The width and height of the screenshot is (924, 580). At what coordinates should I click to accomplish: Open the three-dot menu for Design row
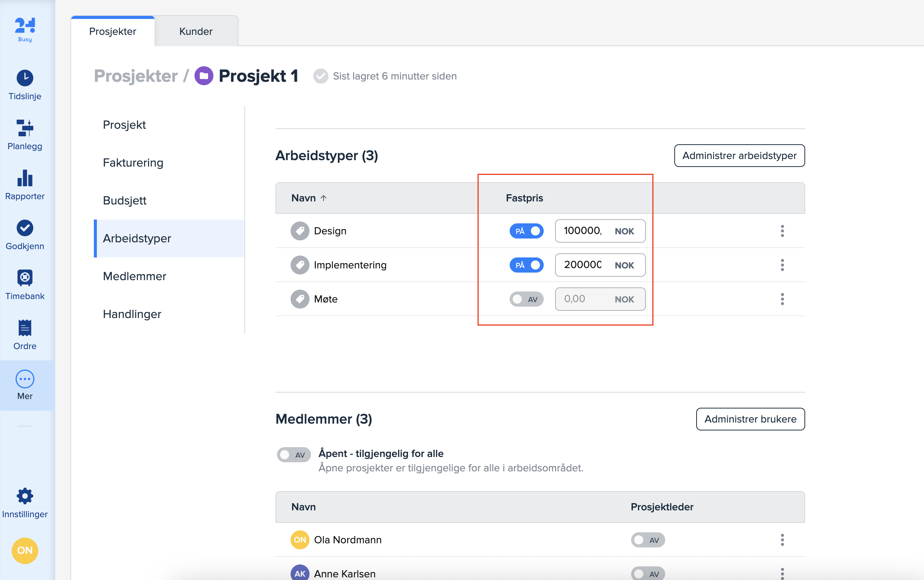(782, 231)
